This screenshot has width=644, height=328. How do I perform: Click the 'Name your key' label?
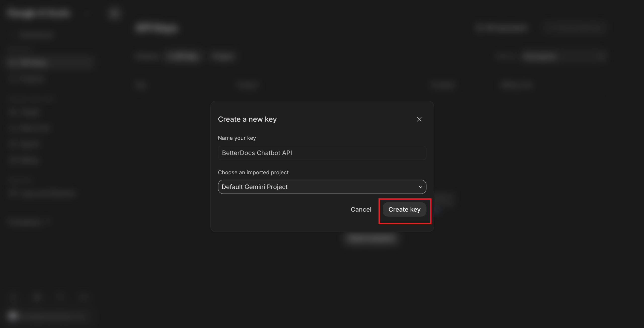pyautogui.click(x=237, y=138)
